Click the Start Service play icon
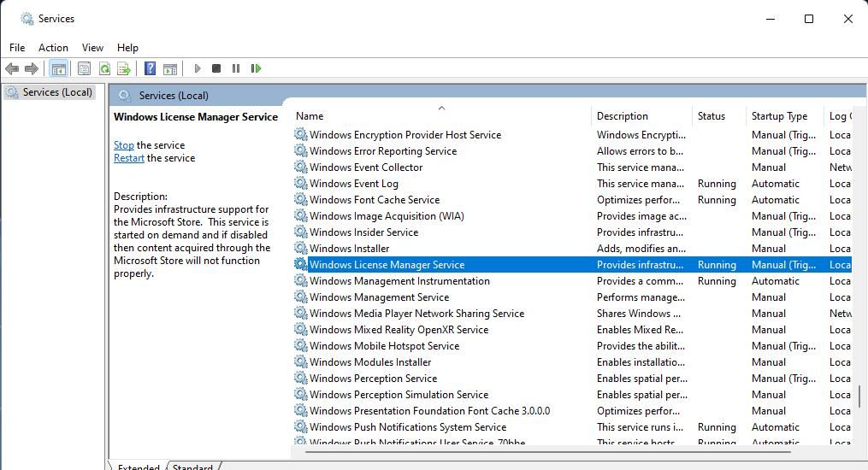This screenshot has width=868, height=470. (x=197, y=68)
